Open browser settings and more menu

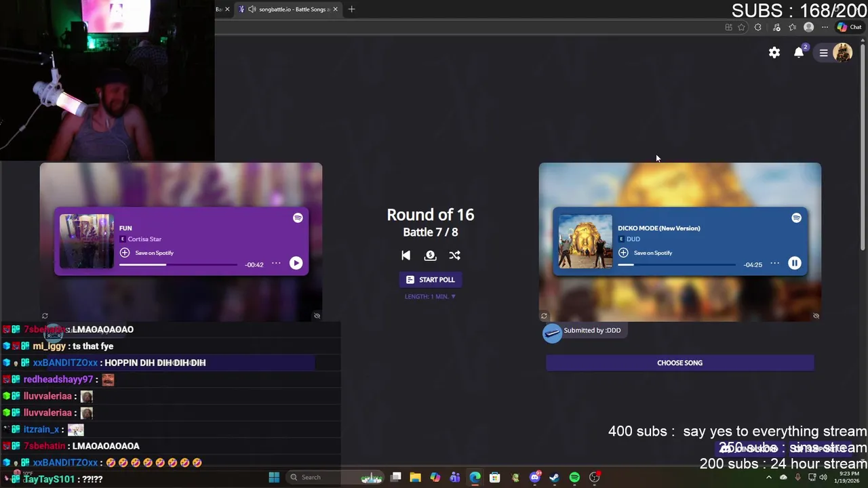(x=825, y=27)
